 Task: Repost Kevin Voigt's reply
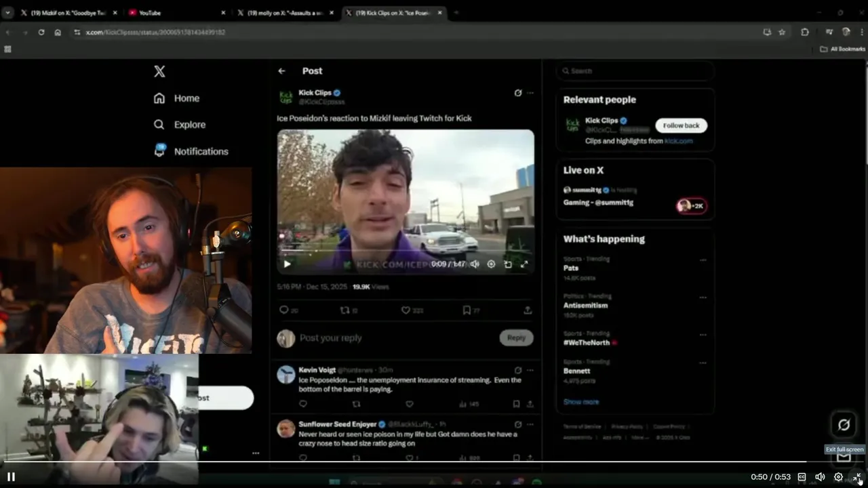point(356,404)
